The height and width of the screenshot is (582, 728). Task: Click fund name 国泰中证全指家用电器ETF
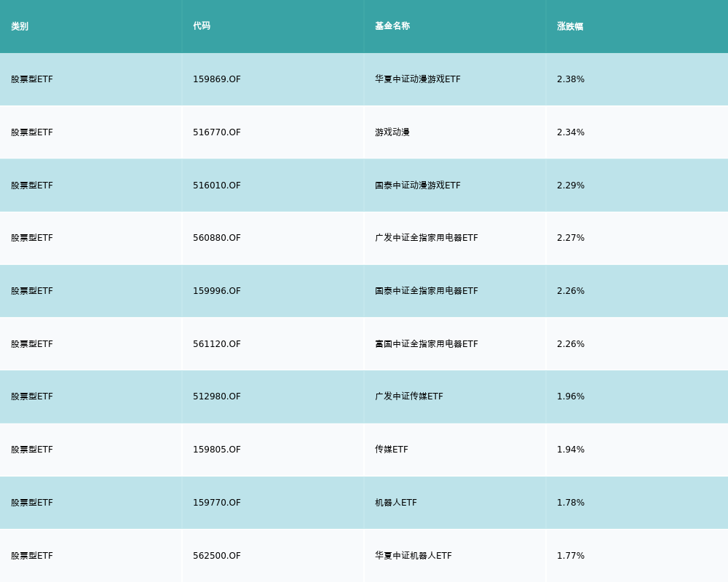[427, 291]
